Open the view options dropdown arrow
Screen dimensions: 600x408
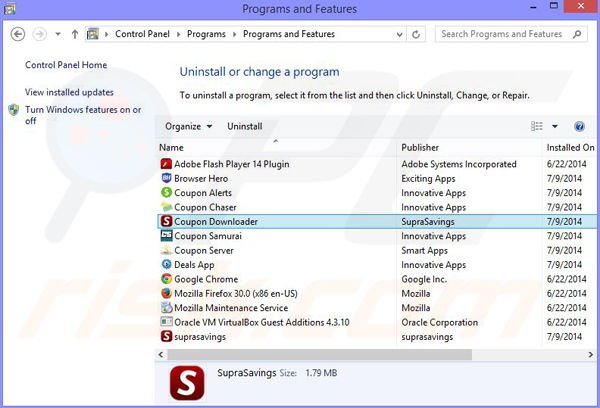554,126
